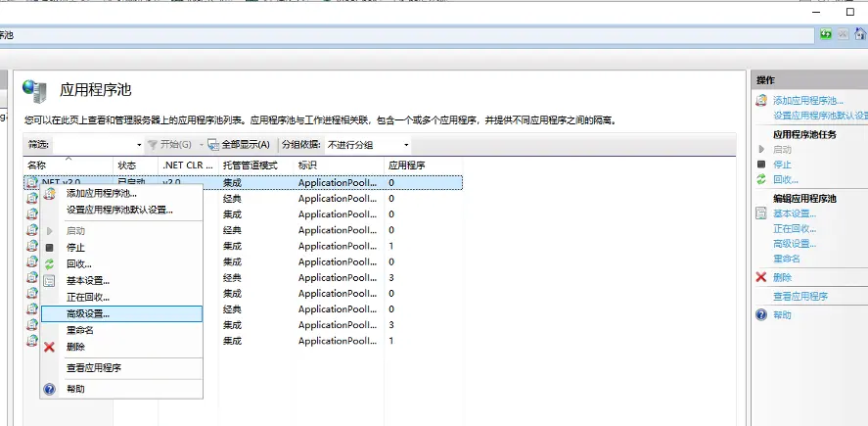Click the stop square icon in 操作 pane

point(761,165)
